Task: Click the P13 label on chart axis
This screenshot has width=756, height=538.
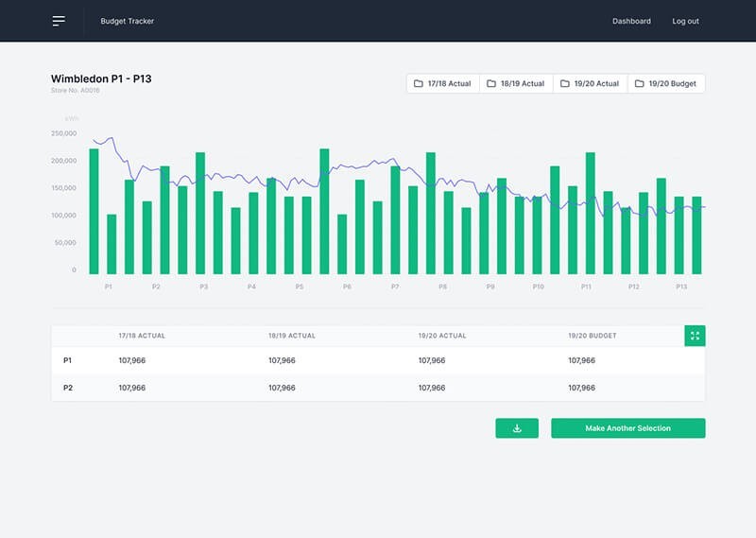Action: [681, 286]
